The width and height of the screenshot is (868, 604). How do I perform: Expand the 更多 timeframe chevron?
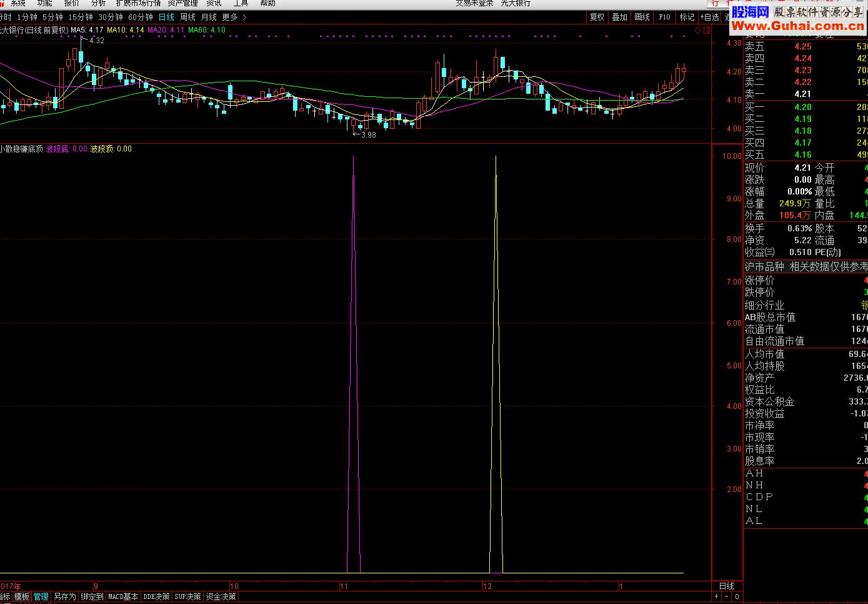244,18
